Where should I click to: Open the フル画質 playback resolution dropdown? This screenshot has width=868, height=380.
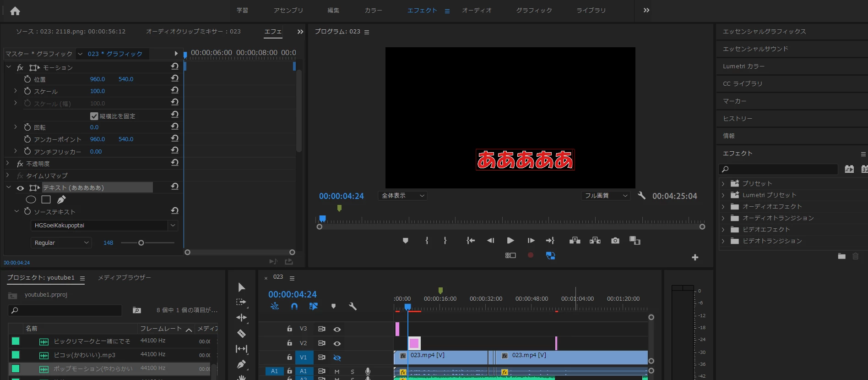coord(606,196)
